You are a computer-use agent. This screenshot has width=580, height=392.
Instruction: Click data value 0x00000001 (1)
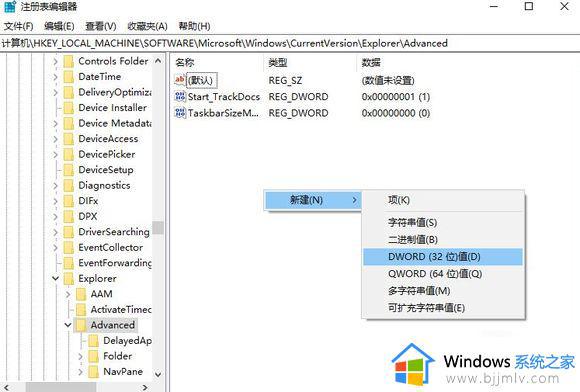click(396, 97)
